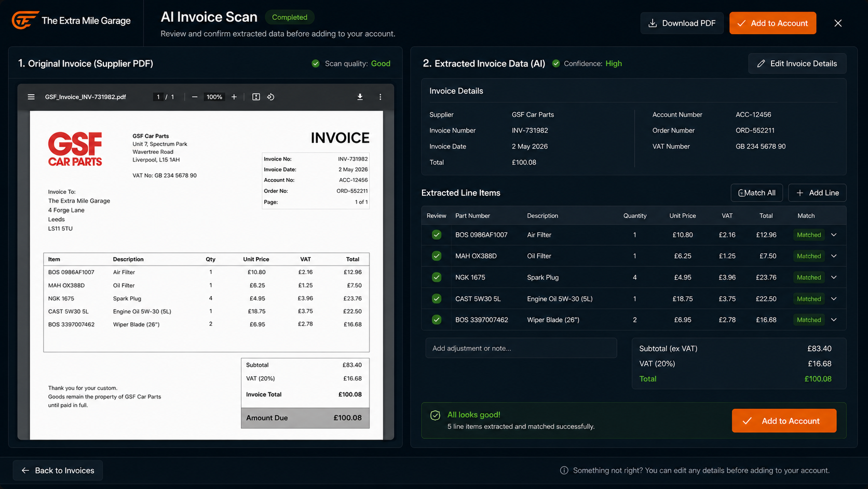Click extracted order number ORD-552211 value
Image resolution: width=868 pixels, height=489 pixels.
click(x=755, y=130)
